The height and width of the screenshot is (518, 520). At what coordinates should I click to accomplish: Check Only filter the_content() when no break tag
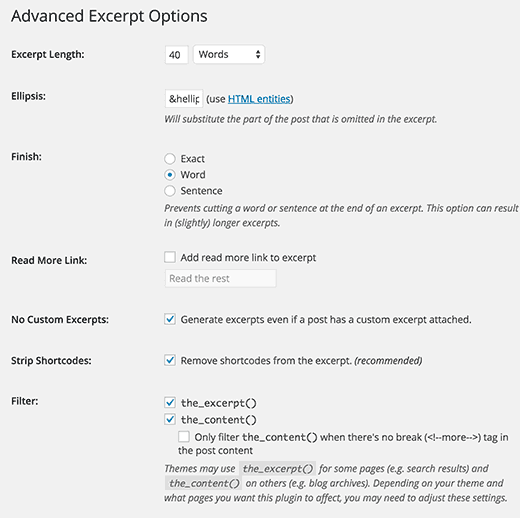184,437
